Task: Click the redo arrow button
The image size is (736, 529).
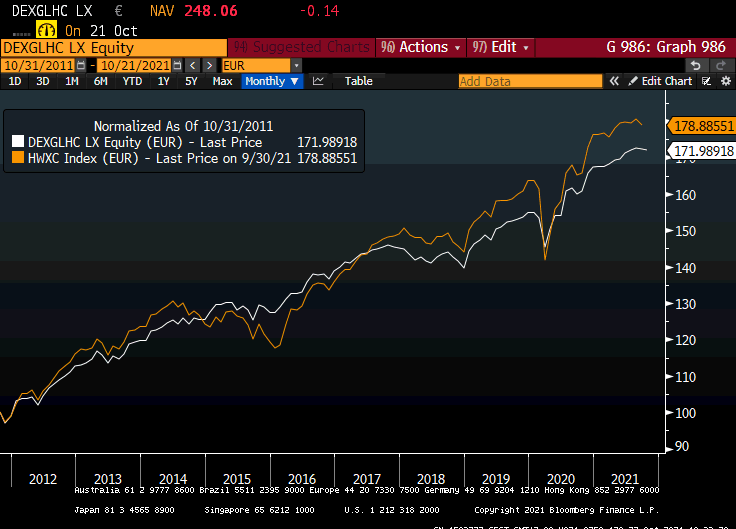Action: (x=721, y=65)
